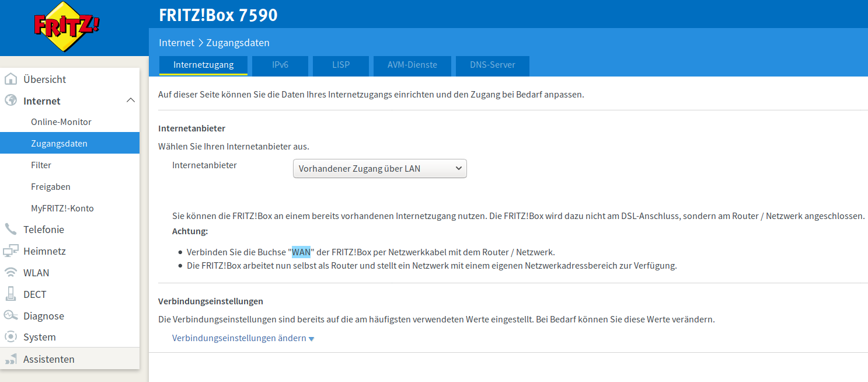This screenshot has height=382, width=868.
Task: Select the LISP tab
Action: (x=340, y=65)
